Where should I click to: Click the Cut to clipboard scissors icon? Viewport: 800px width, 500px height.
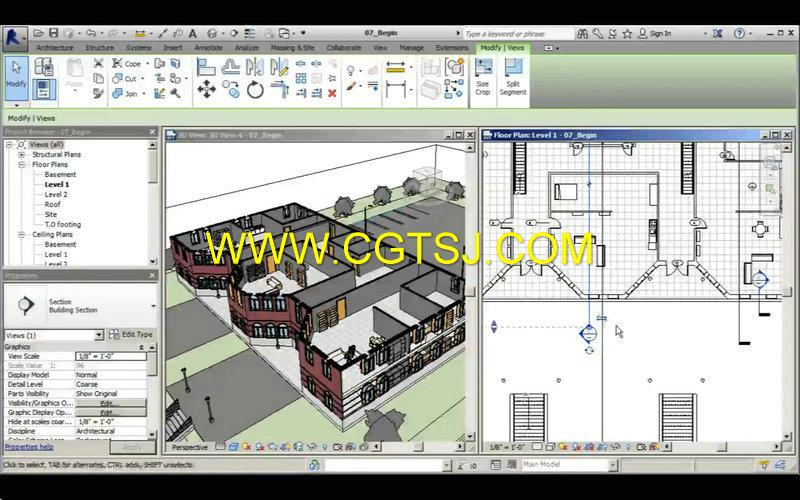pyautogui.click(x=98, y=63)
